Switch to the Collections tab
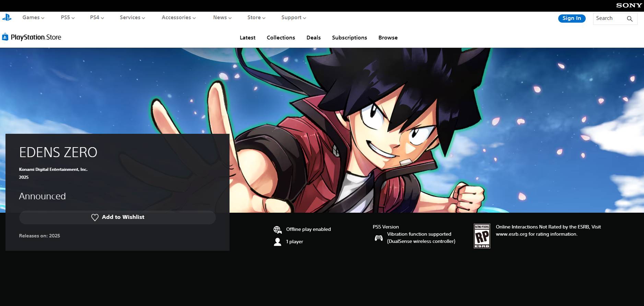 click(x=281, y=38)
